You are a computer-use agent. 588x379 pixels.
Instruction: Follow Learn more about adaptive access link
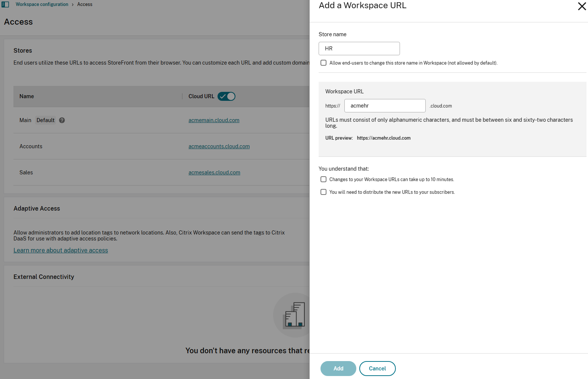tap(61, 250)
